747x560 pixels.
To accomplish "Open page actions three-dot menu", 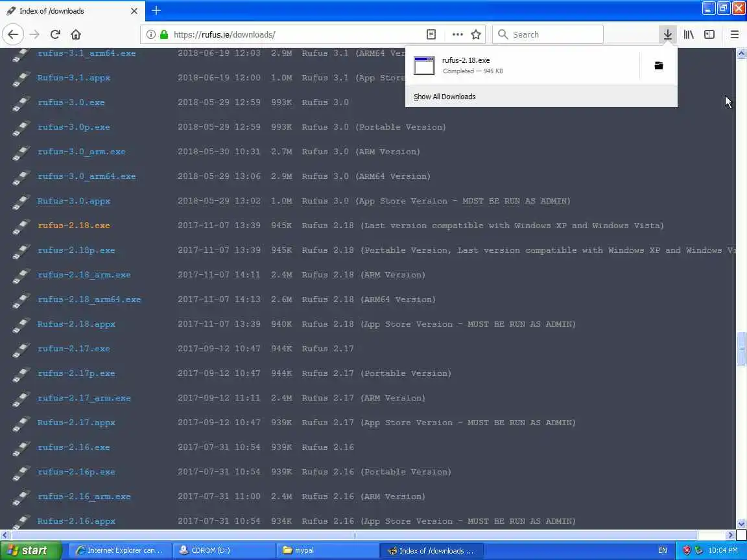I will click(x=457, y=34).
